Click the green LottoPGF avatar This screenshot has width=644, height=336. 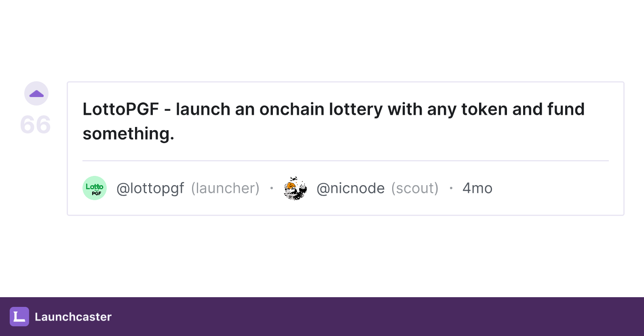click(x=95, y=188)
